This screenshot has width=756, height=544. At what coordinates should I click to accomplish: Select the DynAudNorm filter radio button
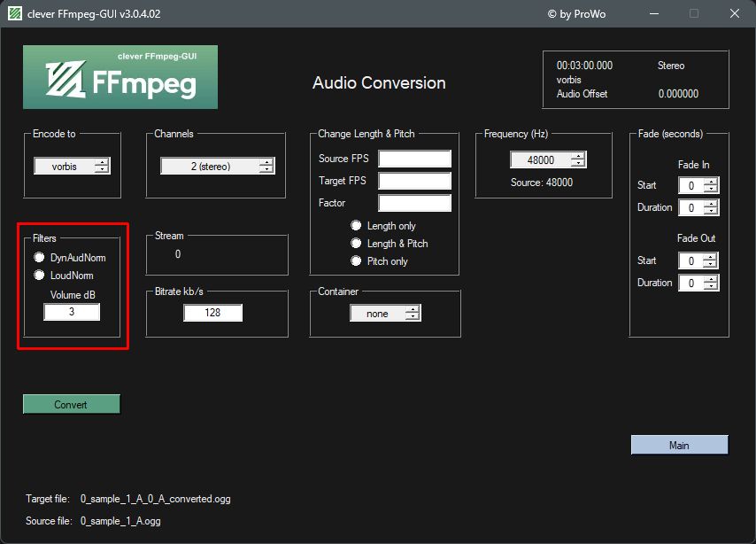pyautogui.click(x=39, y=257)
